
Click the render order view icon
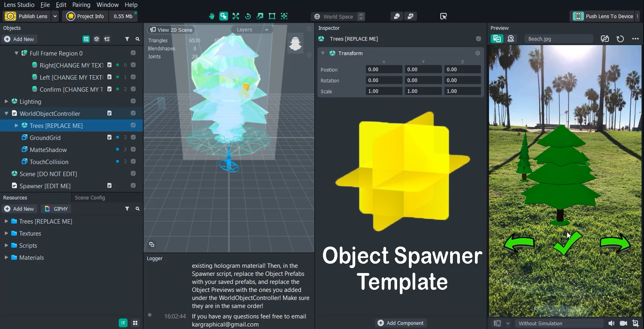pyautogui.click(x=107, y=39)
